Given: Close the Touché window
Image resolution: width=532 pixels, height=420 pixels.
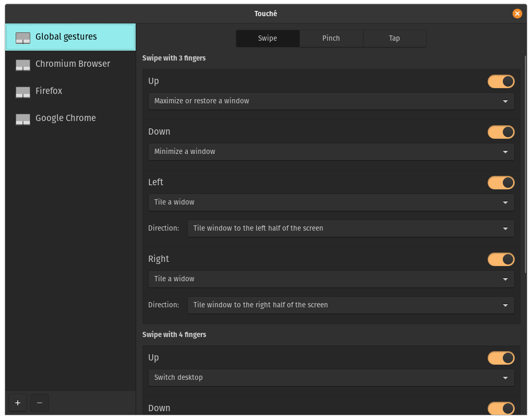Looking at the screenshot, I should (517, 14).
